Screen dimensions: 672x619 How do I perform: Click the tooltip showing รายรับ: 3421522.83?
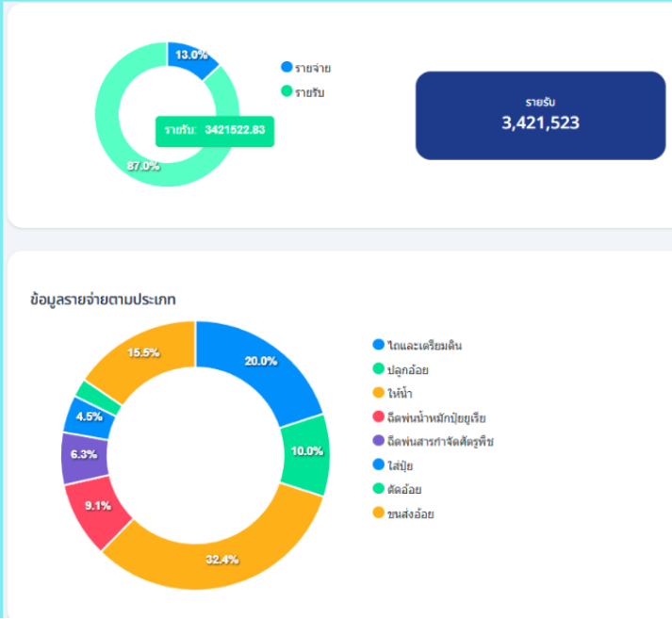pyautogui.click(x=215, y=131)
